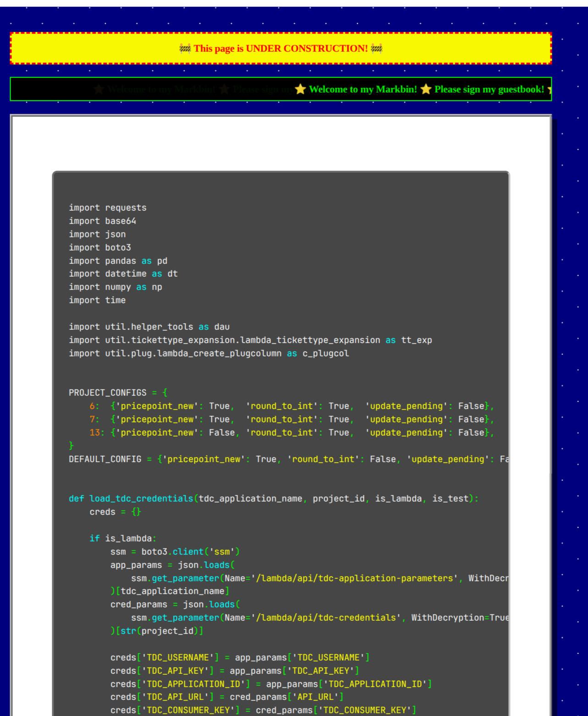Click the '/lambda/api/tdc-credentials' string
This screenshot has height=716, width=588.
(x=326, y=618)
